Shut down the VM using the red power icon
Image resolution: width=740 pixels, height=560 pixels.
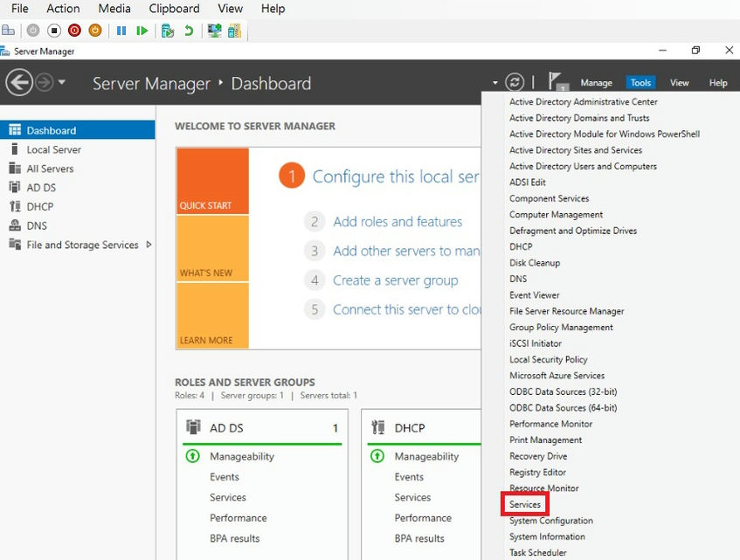coord(74,31)
